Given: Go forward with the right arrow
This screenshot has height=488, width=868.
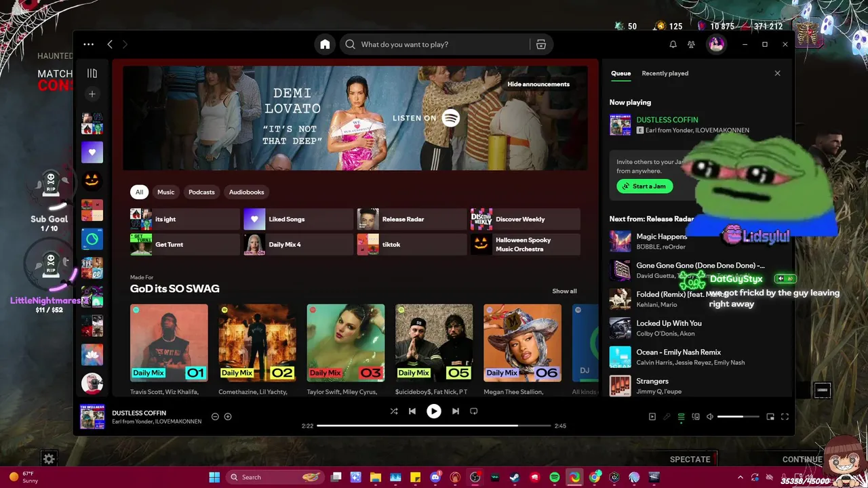Looking at the screenshot, I should coord(125,44).
